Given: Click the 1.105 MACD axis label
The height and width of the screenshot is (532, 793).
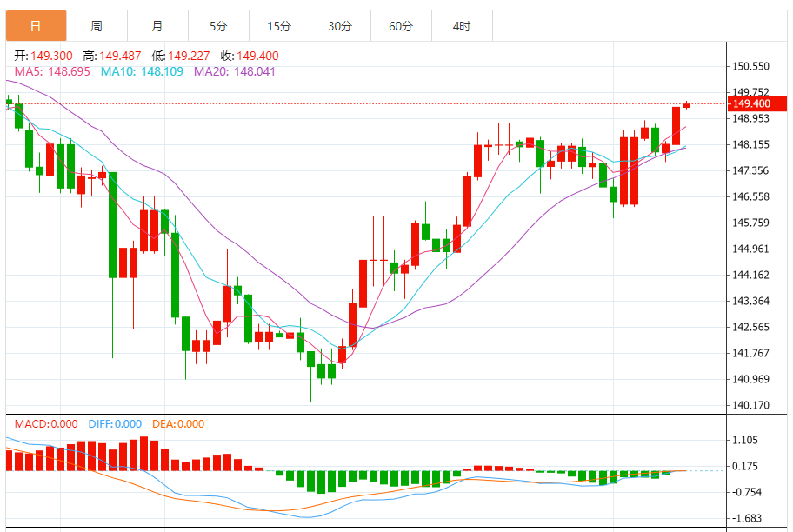Looking at the screenshot, I should [x=745, y=440].
